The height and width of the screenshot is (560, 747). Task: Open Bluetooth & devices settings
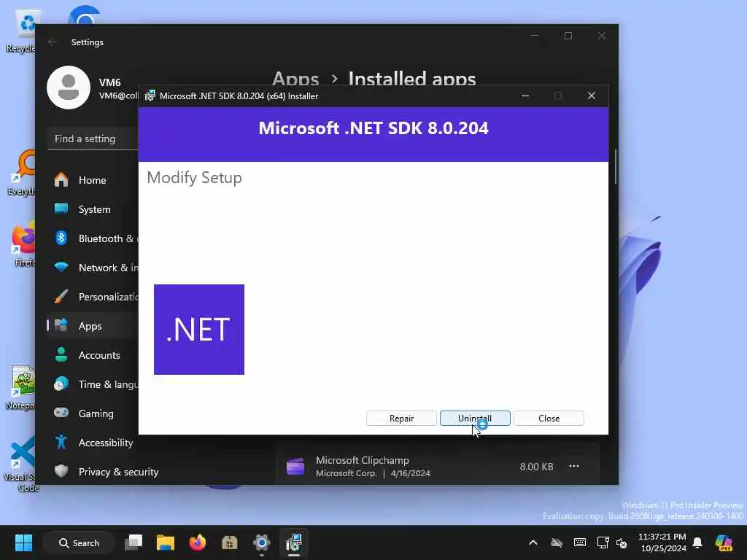coord(93,238)
